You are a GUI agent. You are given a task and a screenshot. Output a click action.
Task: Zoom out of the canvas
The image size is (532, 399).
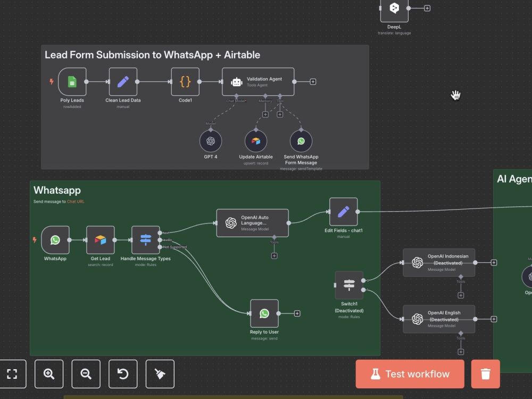point(86,374)
